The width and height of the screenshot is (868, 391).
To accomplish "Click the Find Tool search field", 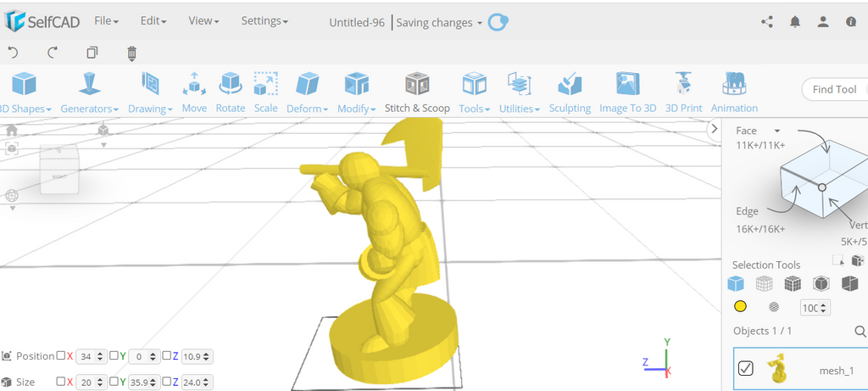I will click(834, 90).
